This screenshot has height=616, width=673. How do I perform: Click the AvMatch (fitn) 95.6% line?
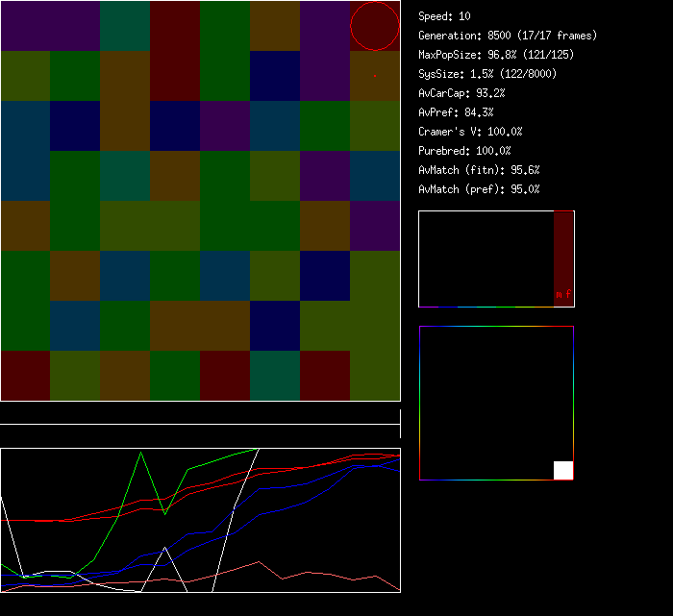click(479, 170)
